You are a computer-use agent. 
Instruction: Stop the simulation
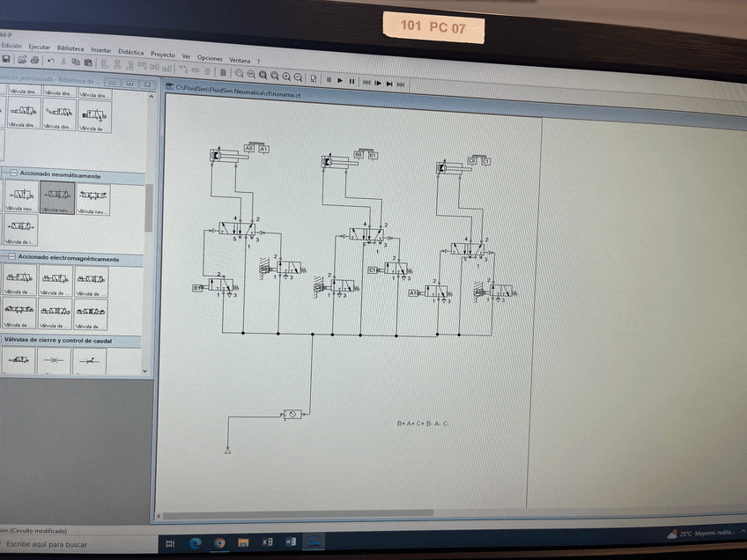point(329,80)
